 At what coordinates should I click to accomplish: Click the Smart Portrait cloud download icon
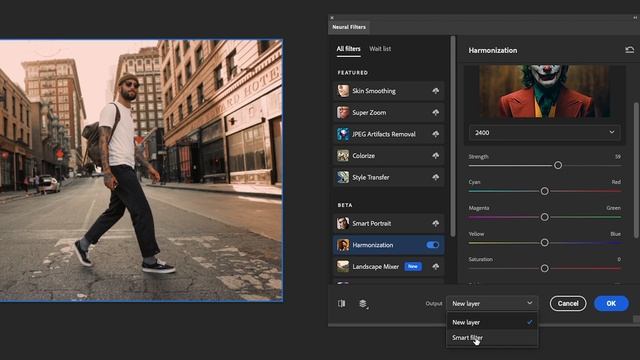(x=436, y=224)
